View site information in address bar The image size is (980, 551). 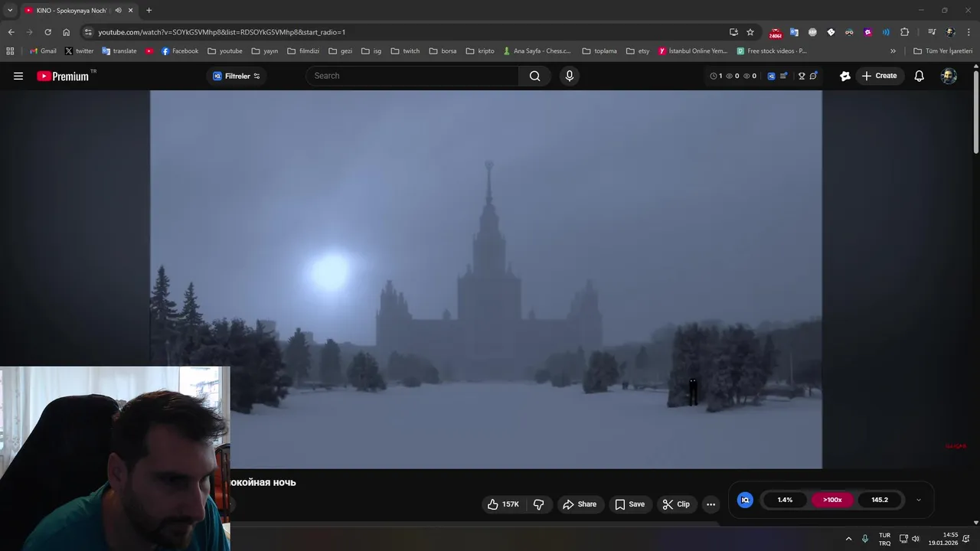pyautogui.click(x=88, y=32)
